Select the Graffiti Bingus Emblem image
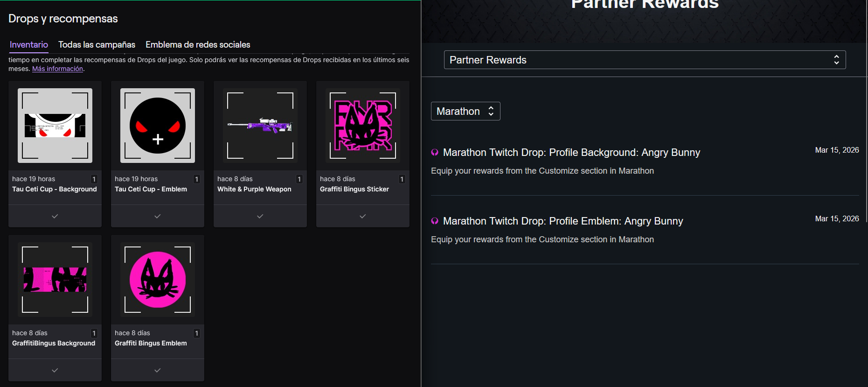868x387 pixels. coord(158,280)
